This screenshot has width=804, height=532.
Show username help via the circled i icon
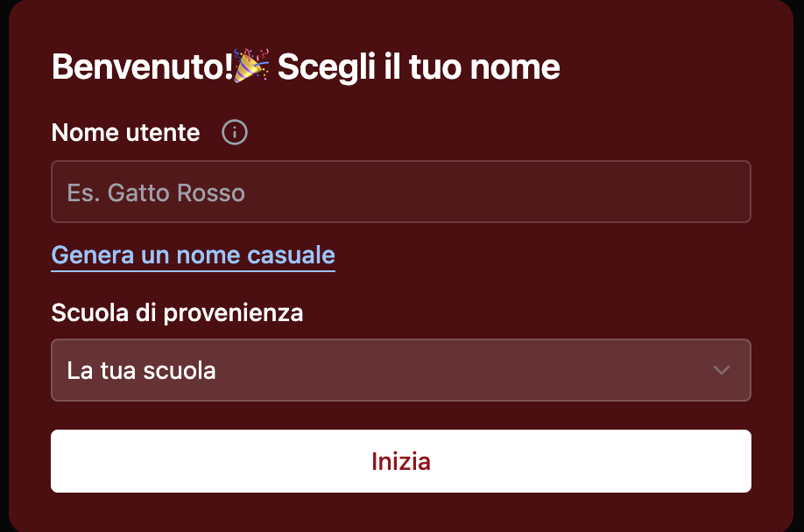coord(235,133)
